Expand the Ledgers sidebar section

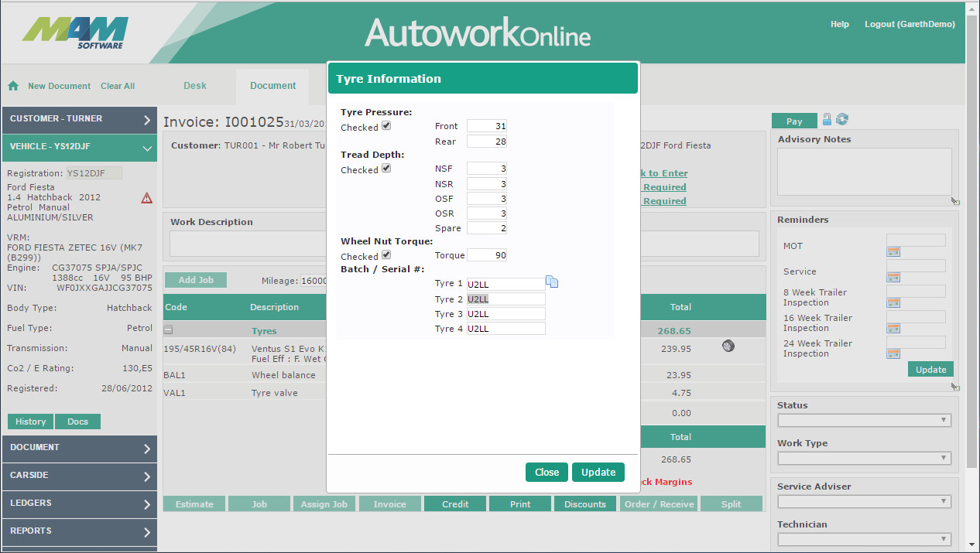click(x=80, y=504)
